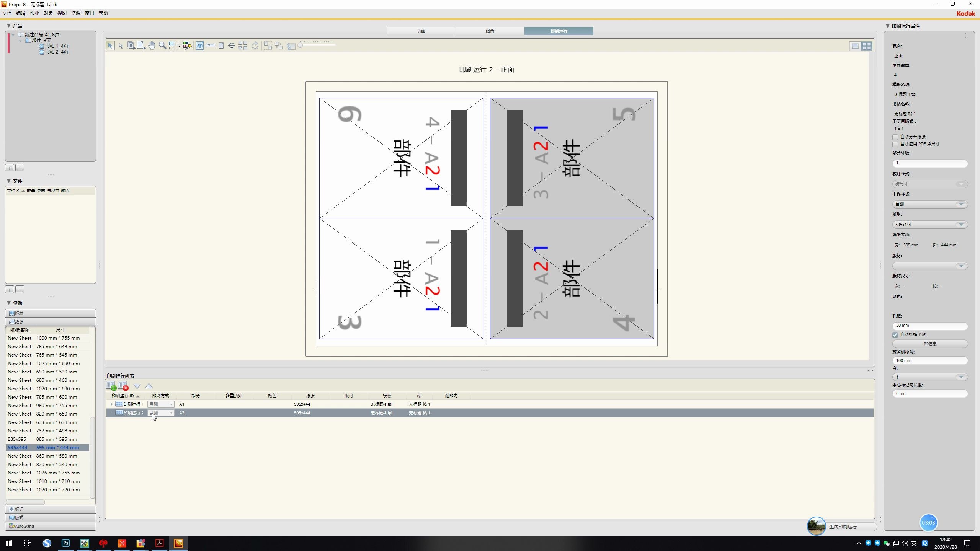Select 书帖 1, 4页 tree item
Image resolution: width=980 pixels, height=551 pixels.
point(54,46)
